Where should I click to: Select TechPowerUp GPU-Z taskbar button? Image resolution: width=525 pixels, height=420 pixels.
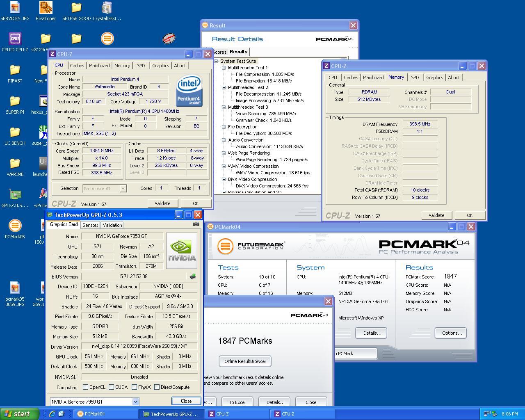171,414
